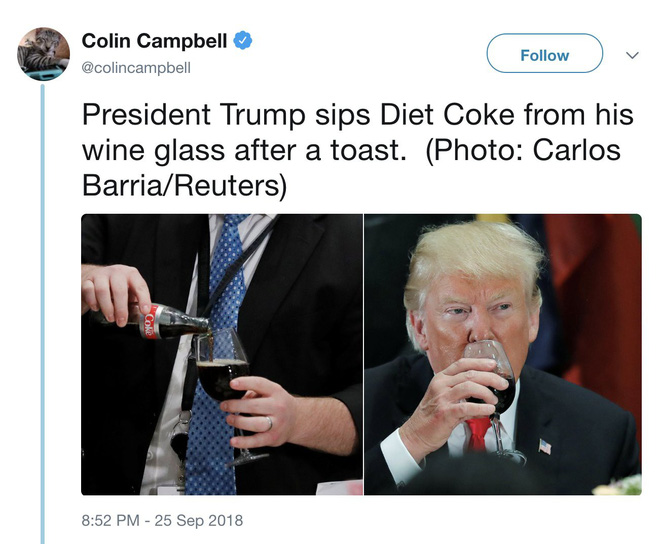This screenshot has height=544, width=660.
Task: Click the American flag lapel pin
Action: tap(545, 446)
